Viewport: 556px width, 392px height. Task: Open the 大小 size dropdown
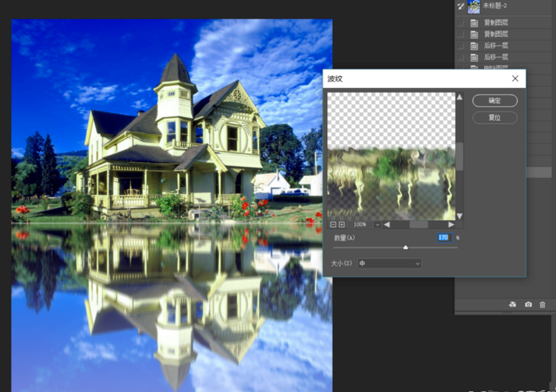tap(389, 263)
